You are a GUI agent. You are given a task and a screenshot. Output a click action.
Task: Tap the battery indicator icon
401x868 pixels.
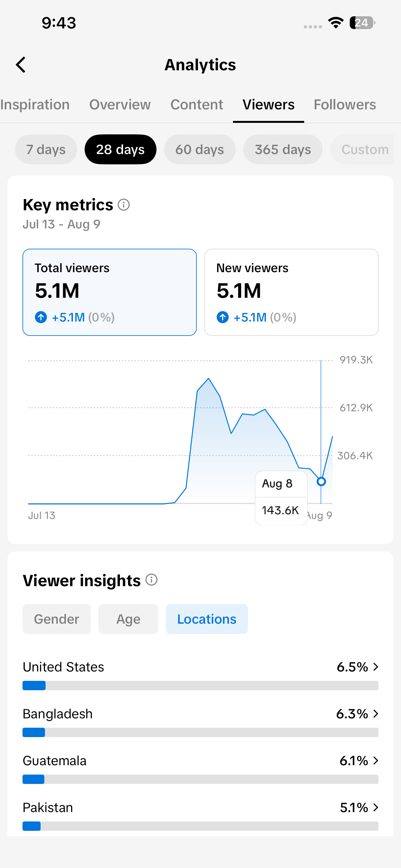pos(362,22)
